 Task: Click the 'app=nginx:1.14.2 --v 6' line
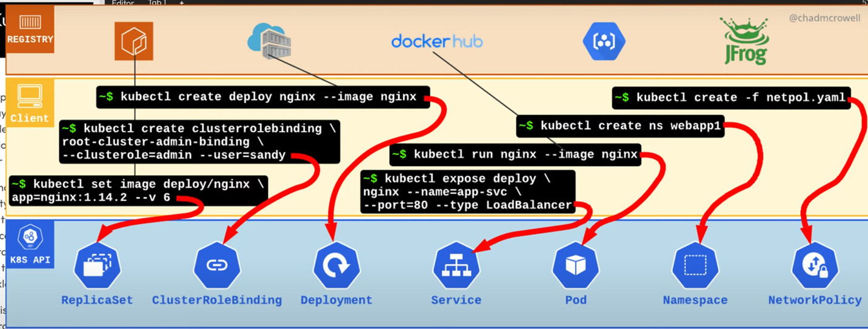click(x=91, y=198)
